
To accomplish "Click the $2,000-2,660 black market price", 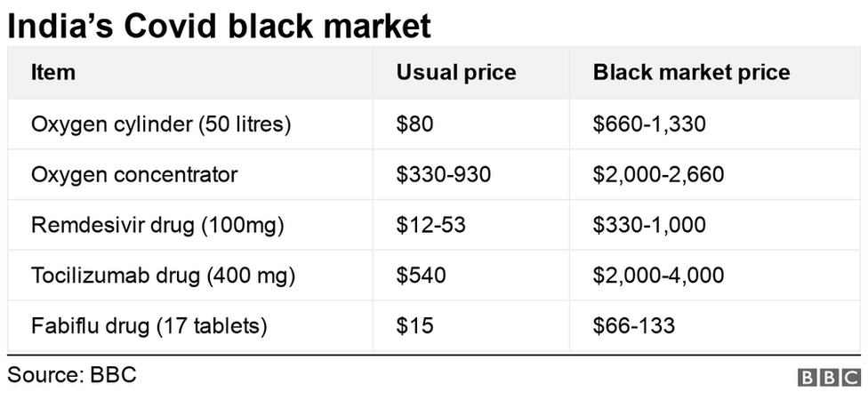I will 658,174.
